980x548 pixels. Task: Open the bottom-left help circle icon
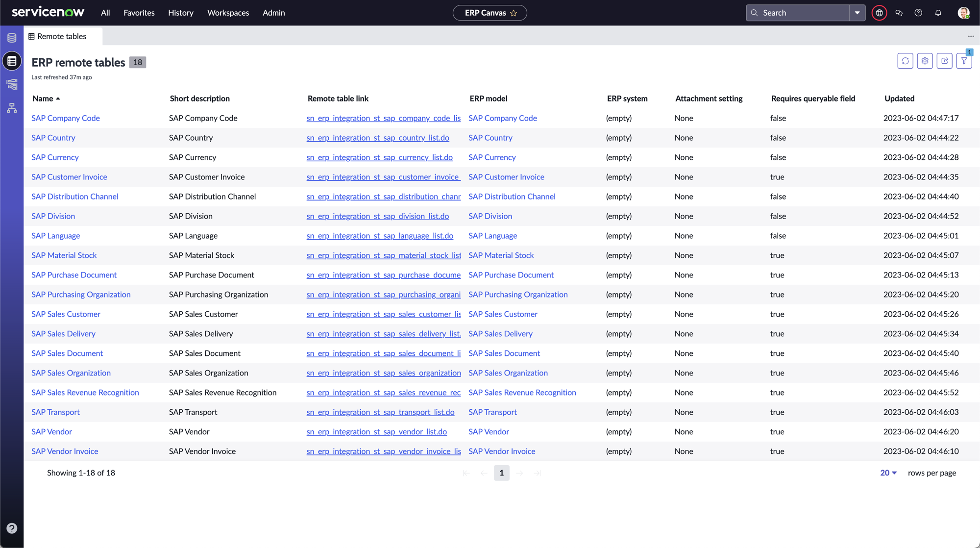12,528
